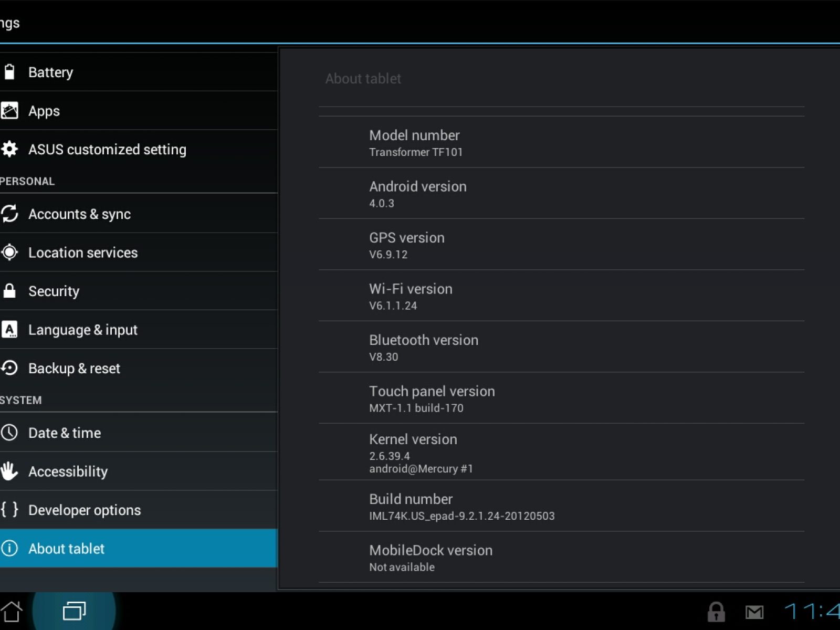Click the Backup & reset clock-arrow icon
The height and width of the screenshot is (630, 840).
point(9,368)
